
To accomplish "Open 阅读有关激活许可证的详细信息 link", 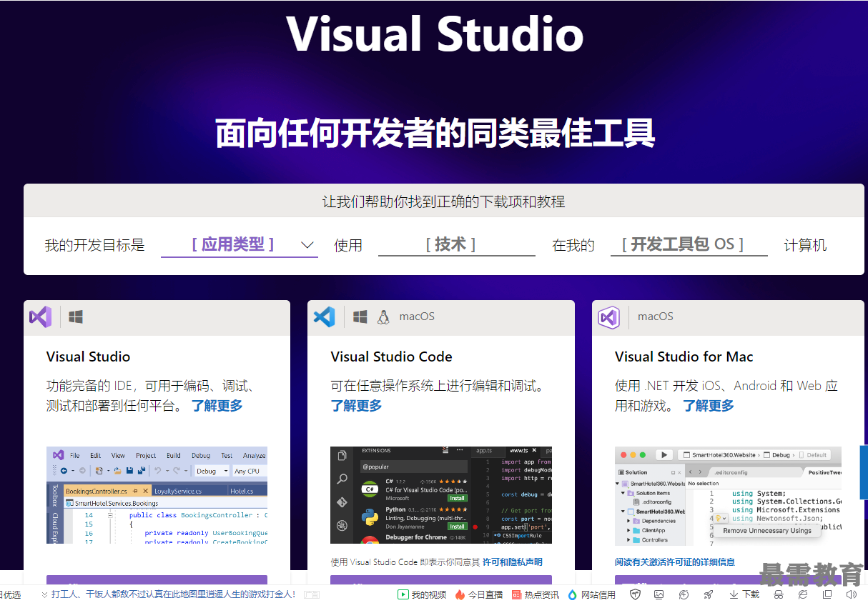I will pos(675,562).
